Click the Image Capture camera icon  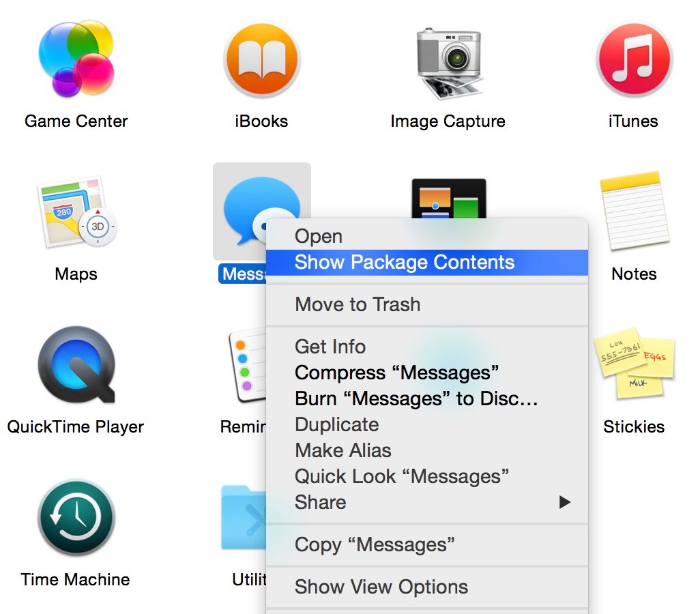[x=448, y=60]
